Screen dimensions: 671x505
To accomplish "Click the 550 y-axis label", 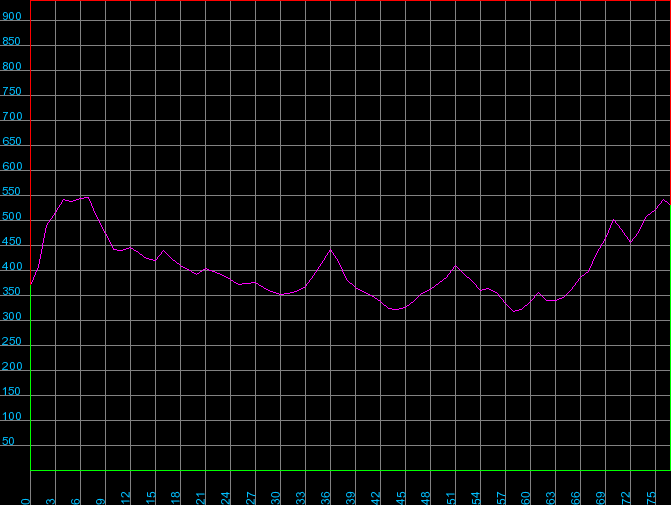I will point(12,192).
